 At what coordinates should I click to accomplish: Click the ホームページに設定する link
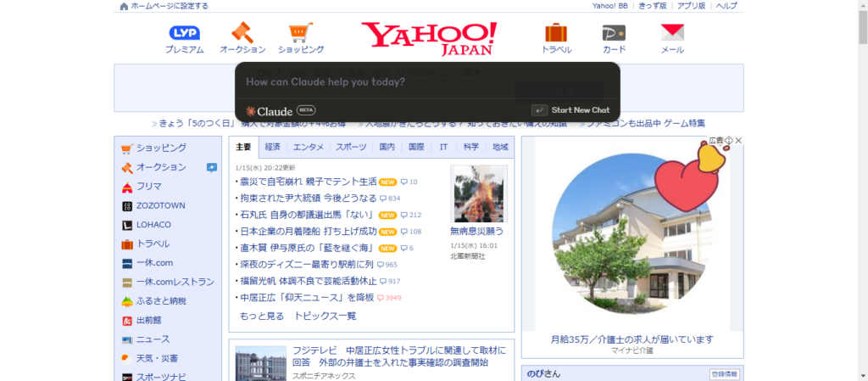click(x=170, y=6)
